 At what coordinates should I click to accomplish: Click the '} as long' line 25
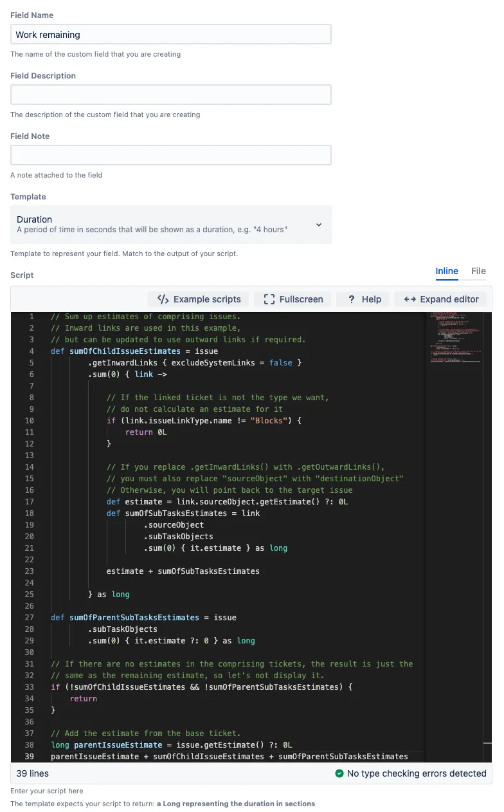click(x=109, y=595)
